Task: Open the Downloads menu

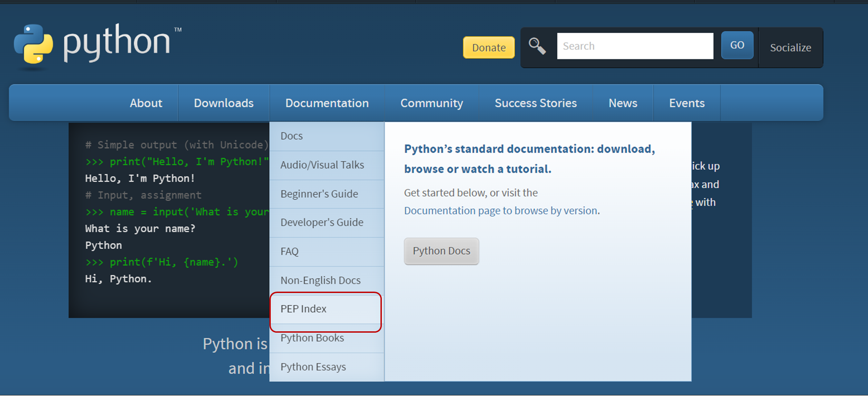Action: 224,103
